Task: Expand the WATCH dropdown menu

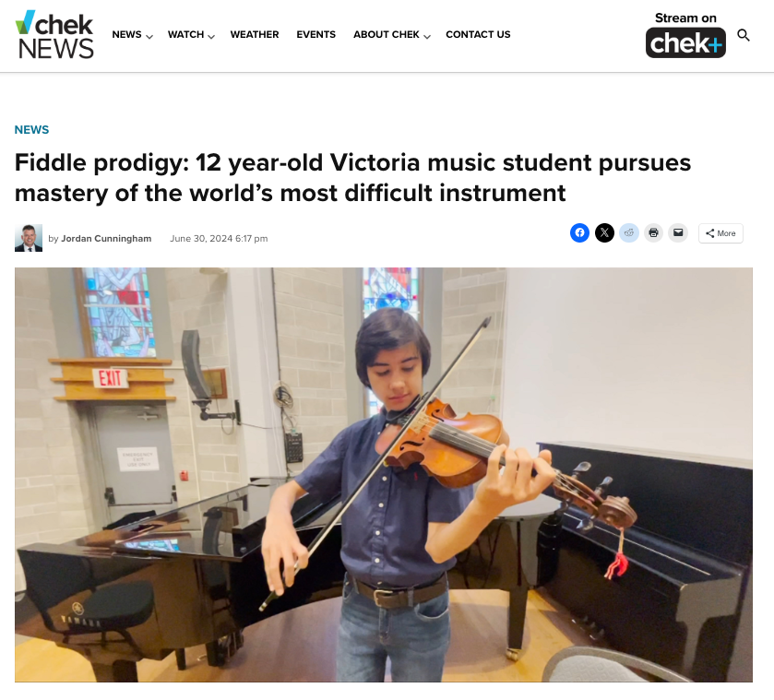Action: coord(191,34)
